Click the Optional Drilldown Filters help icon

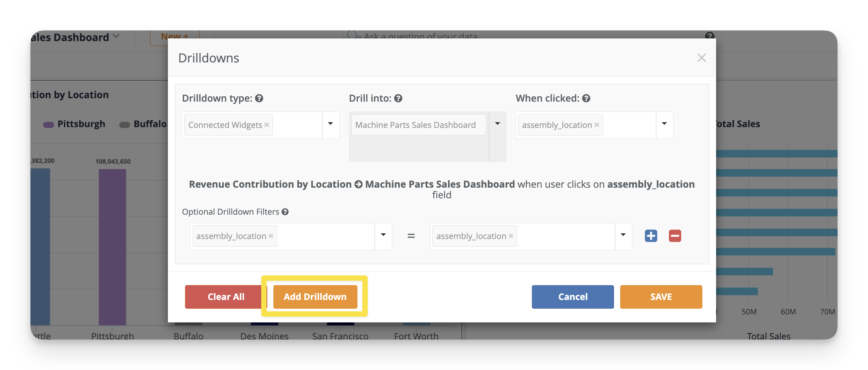(285, 212)
